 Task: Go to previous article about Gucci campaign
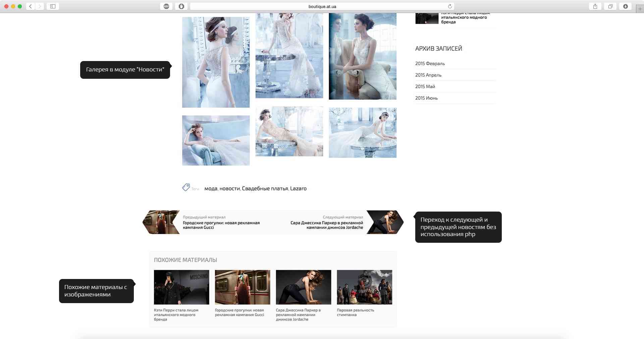[x=221, y=225]
